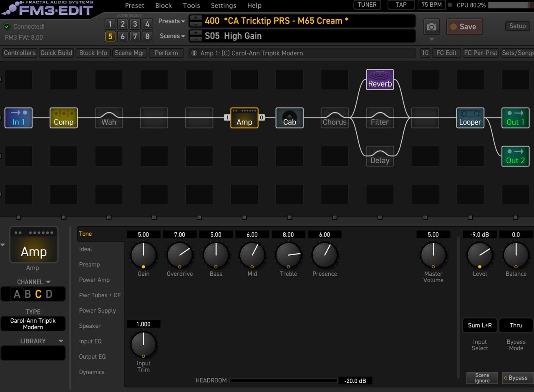The width and height of the screenshot is (534, 392).
Task: Open the Presets dropdown
Action: click(171, 21)
